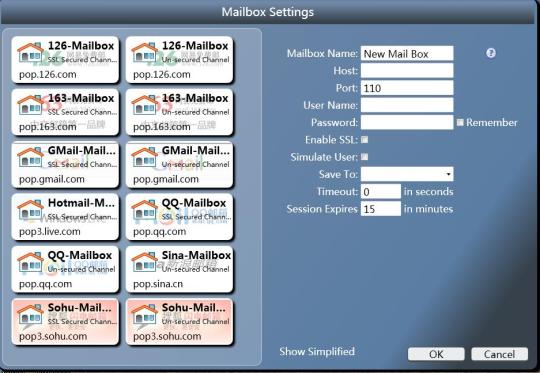Select the Sohu-Mail SSL Secured Channel preset
Viewport: 540px width, 373px height.
point(65,321)
